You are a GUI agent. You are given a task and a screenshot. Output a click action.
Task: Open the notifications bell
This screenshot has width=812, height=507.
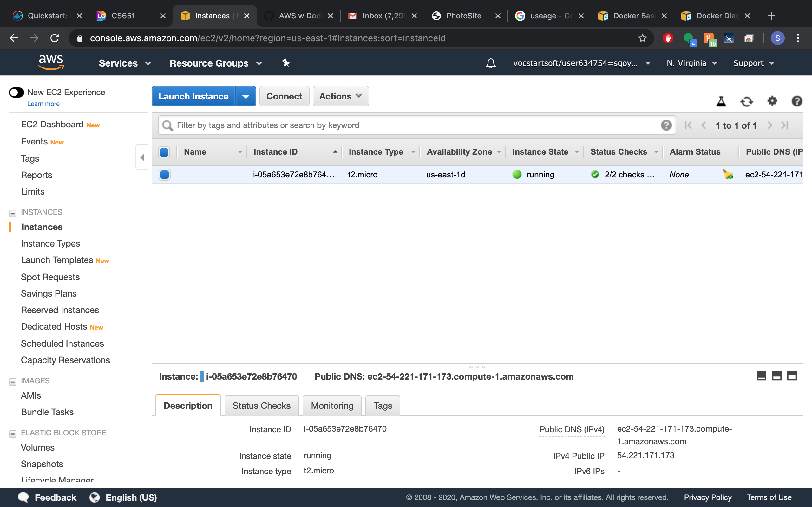click(491, 63)
